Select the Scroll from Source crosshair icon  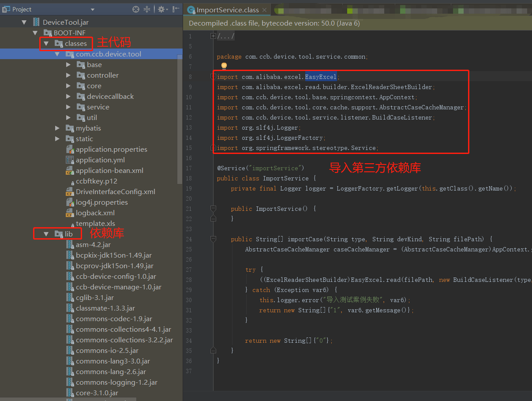click(x=136, y=9)
